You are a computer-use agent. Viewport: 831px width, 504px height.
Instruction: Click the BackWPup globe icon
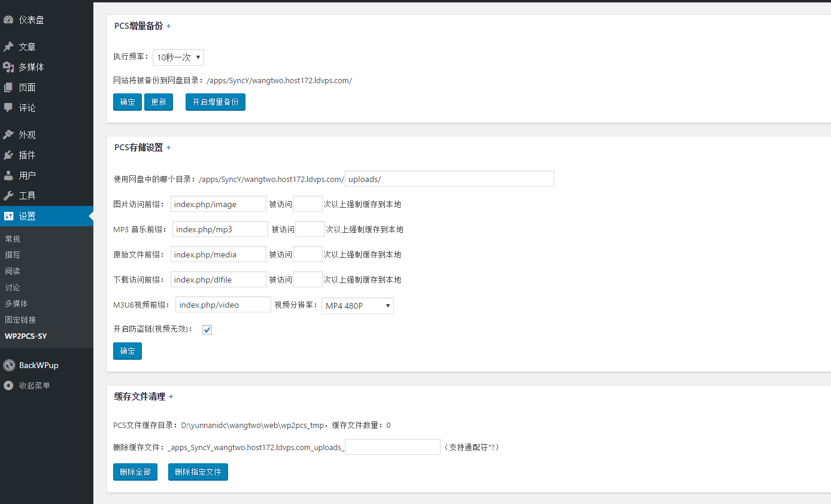pos(8,365)
